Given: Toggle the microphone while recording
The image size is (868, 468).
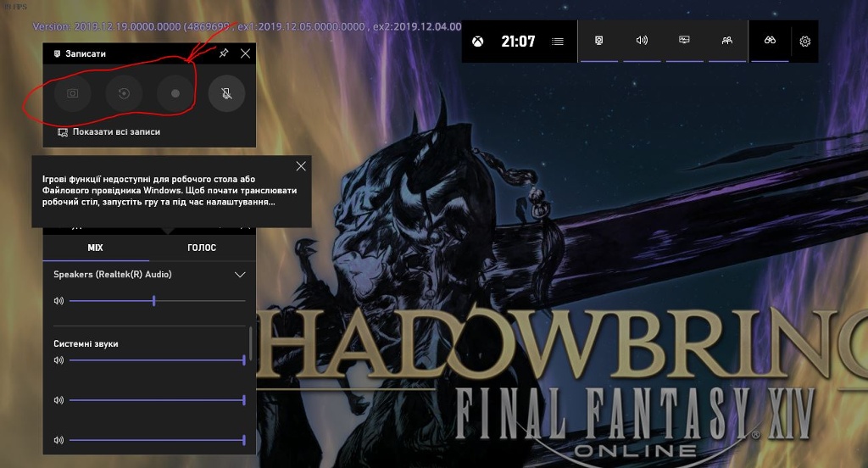Looking at the screenshot, I should point(226,93).
